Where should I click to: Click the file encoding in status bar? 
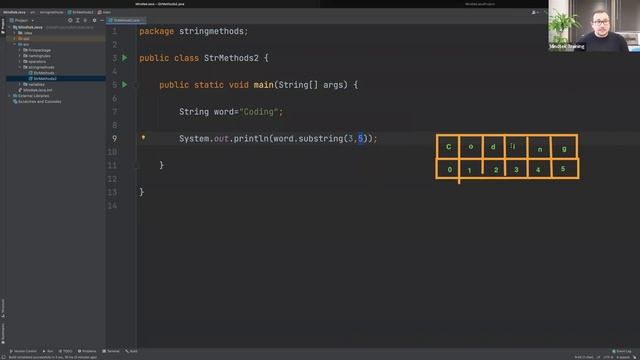click(608, 357)
